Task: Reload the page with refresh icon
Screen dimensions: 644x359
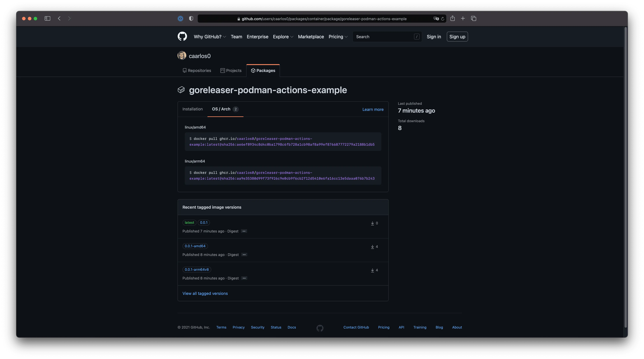Action: click(x=442, y=19)
